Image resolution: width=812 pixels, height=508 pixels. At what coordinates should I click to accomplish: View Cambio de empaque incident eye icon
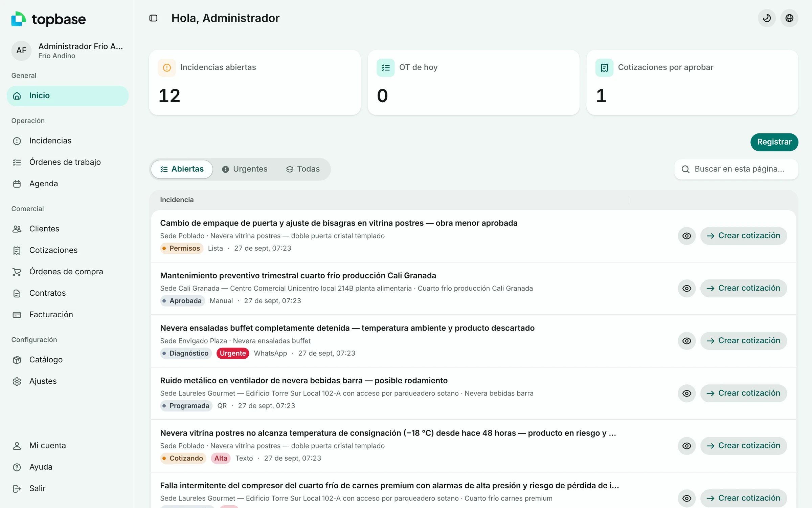tap(686, 236)
